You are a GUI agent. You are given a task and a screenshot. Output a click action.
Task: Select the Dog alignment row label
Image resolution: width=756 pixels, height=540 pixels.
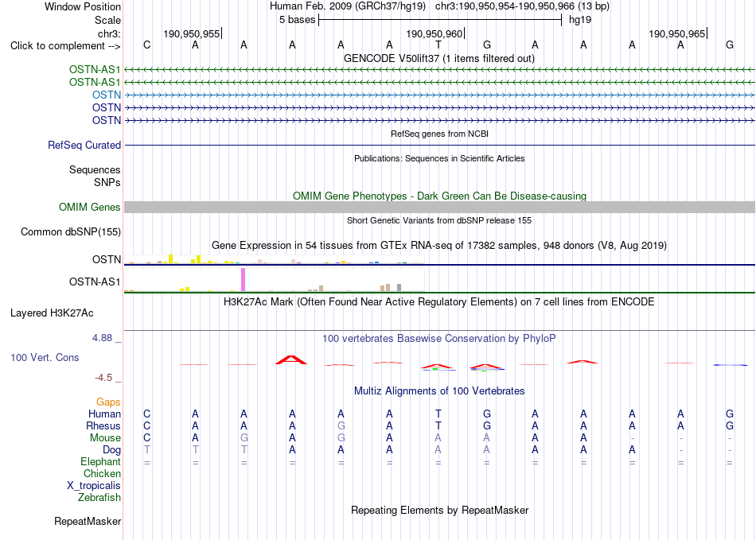click(112, 450)
